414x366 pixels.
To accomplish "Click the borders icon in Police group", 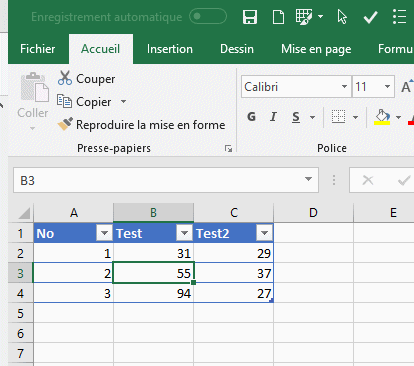I will [338, 117].
